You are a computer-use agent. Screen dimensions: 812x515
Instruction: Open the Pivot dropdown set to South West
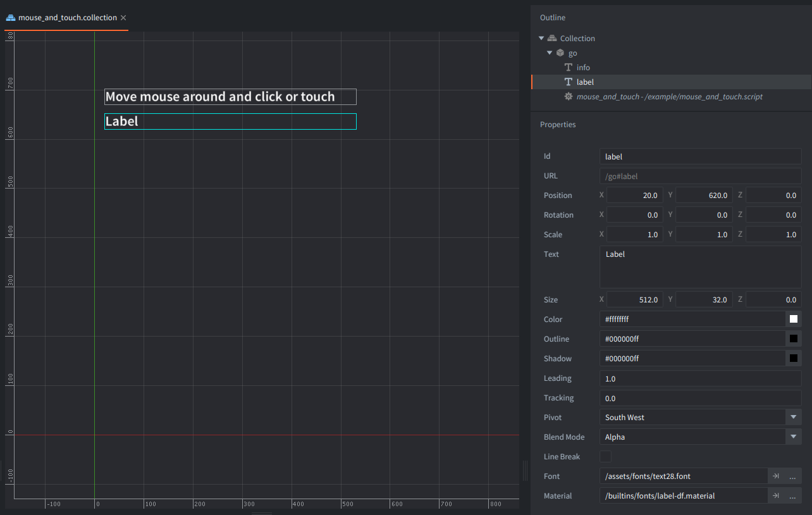(x=701, y=418)
